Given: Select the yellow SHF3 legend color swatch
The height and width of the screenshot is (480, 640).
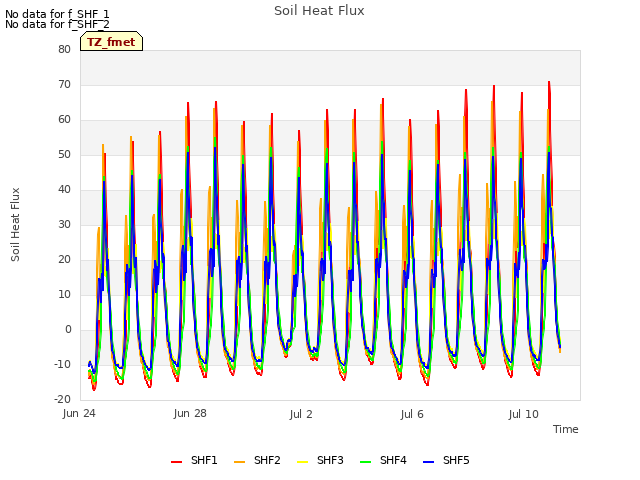Looking at the screenshot, I should (302, 462).
